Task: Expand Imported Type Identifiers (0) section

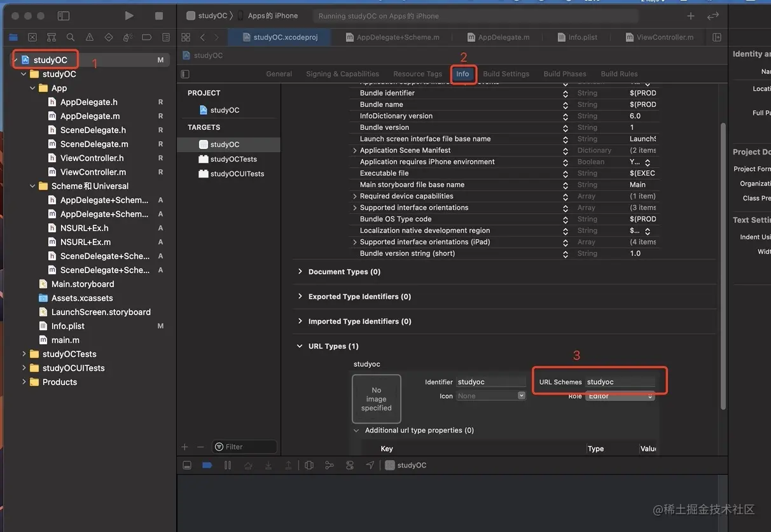Action: tap(300, 321)
